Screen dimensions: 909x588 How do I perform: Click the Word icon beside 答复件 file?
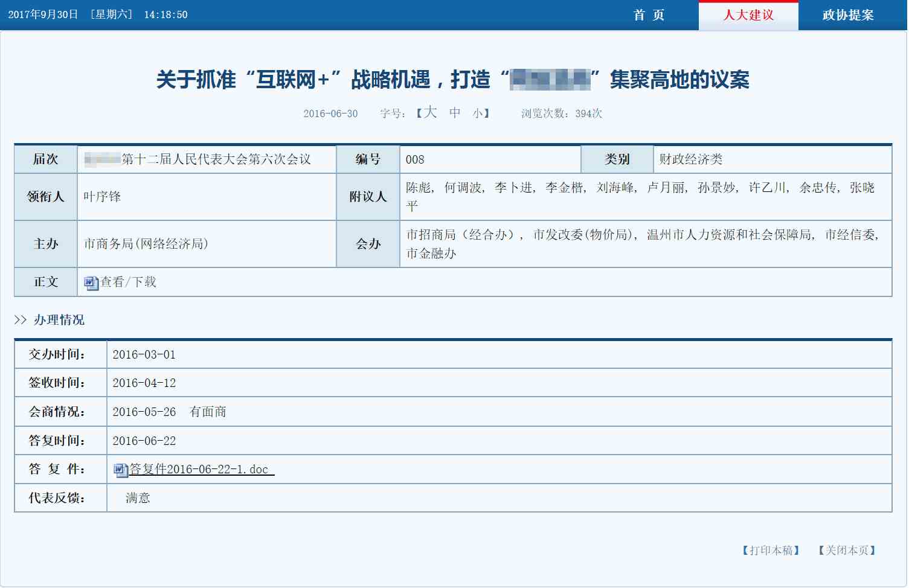(120, 470)
